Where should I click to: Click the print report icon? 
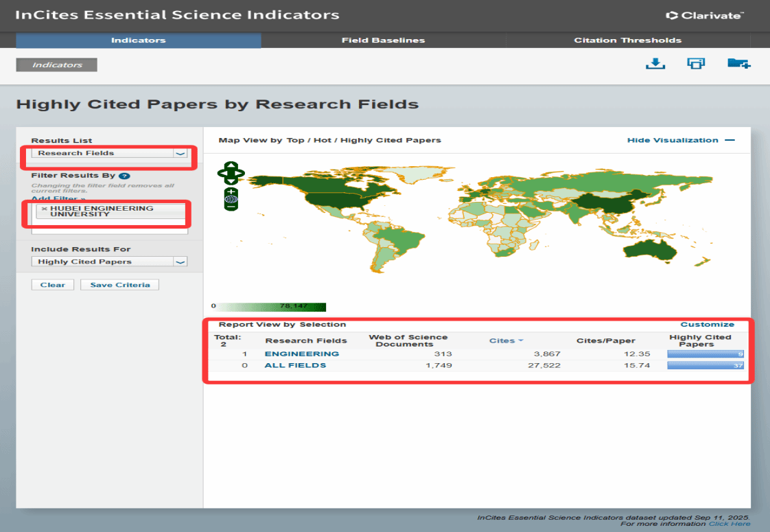696,64
